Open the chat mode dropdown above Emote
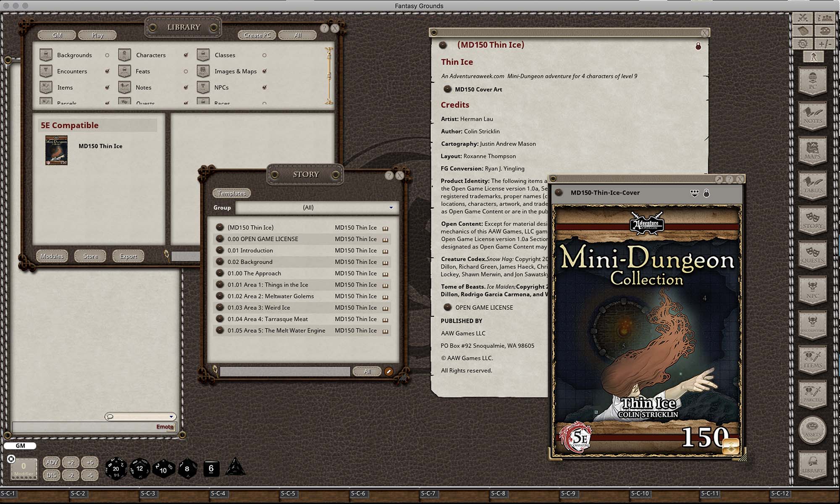Viewport: 840px width, 504px height. [140, 417]
